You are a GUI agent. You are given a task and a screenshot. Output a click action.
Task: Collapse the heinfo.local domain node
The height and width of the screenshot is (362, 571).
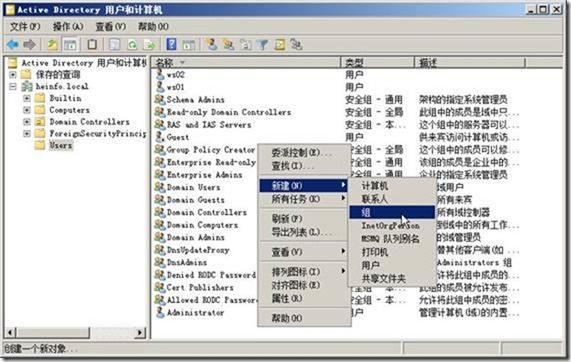(x=13, y=86)
